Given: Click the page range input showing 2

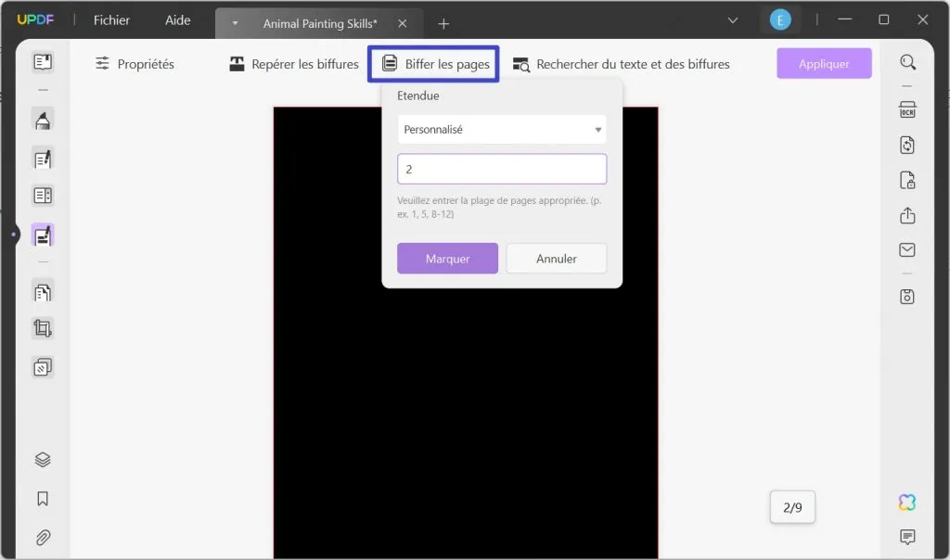Looking at the screenshot, I should click(x=501, y=168).
